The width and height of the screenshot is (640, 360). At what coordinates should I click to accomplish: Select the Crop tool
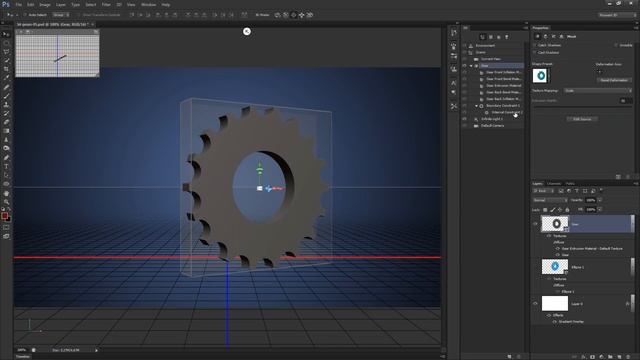pos(6,69)
